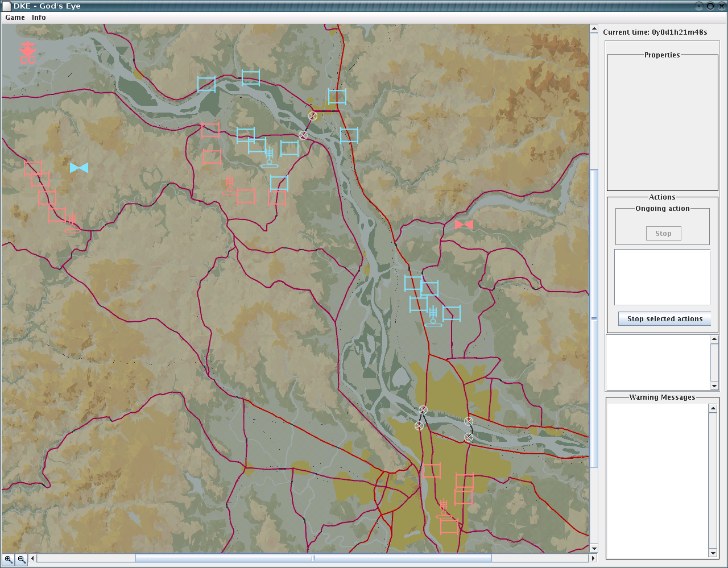The width and height of the screenshot is (728, 568).
Task: Click the map's horizontal scrollbar thumb
Action: point(313,558)
